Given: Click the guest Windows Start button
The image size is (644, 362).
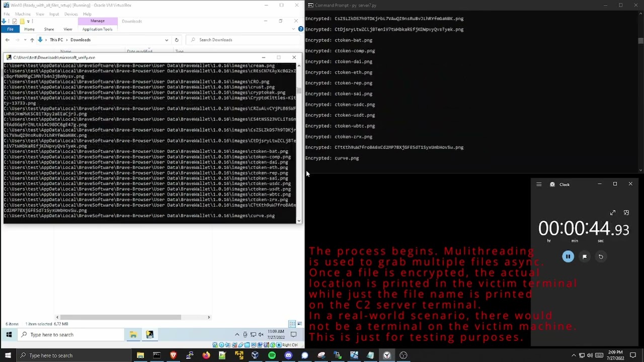Looking at the screenshot, I should (x=9, y=334).
